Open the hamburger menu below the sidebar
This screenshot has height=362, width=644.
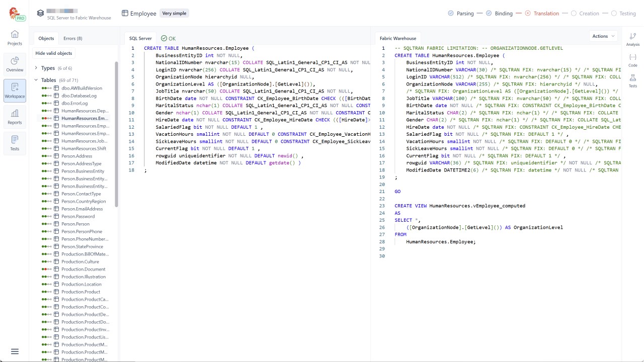pos(15,351)
